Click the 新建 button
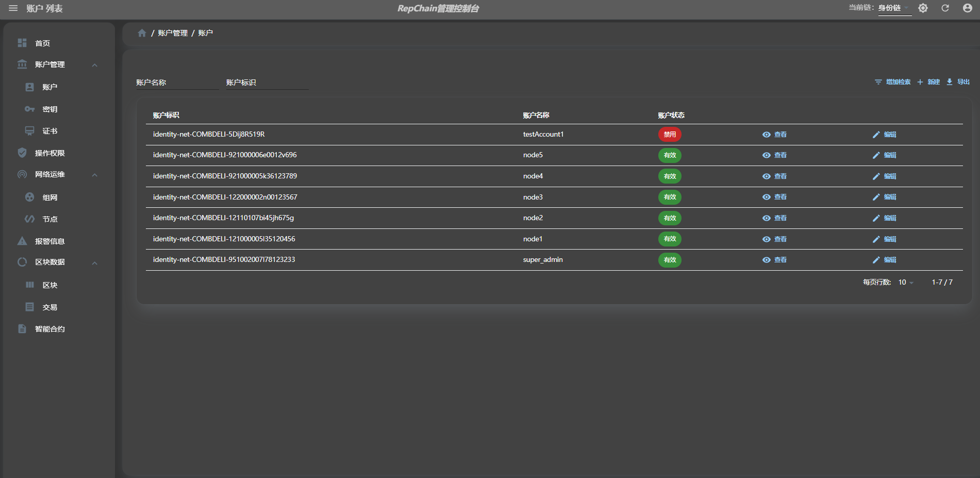Viewport: 980px width, 478px height. tap(928, 82)
